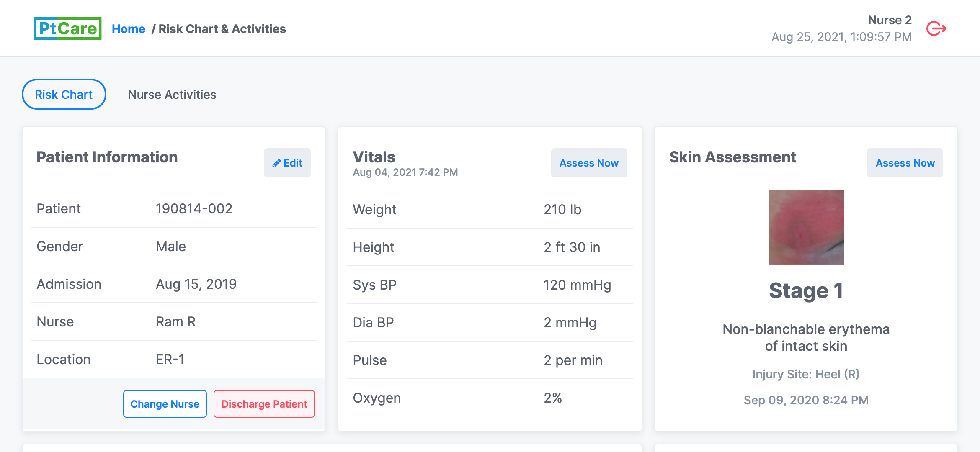Open the Home breadcrumb link
Screen dimensions: 980x452
point(128,29)
